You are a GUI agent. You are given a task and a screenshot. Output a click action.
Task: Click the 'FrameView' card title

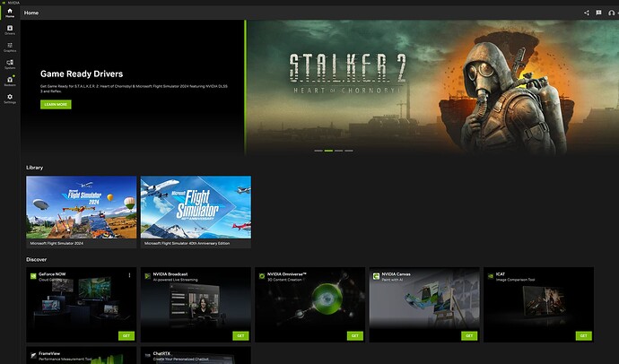pyautogui.click(x=49, y=354)
